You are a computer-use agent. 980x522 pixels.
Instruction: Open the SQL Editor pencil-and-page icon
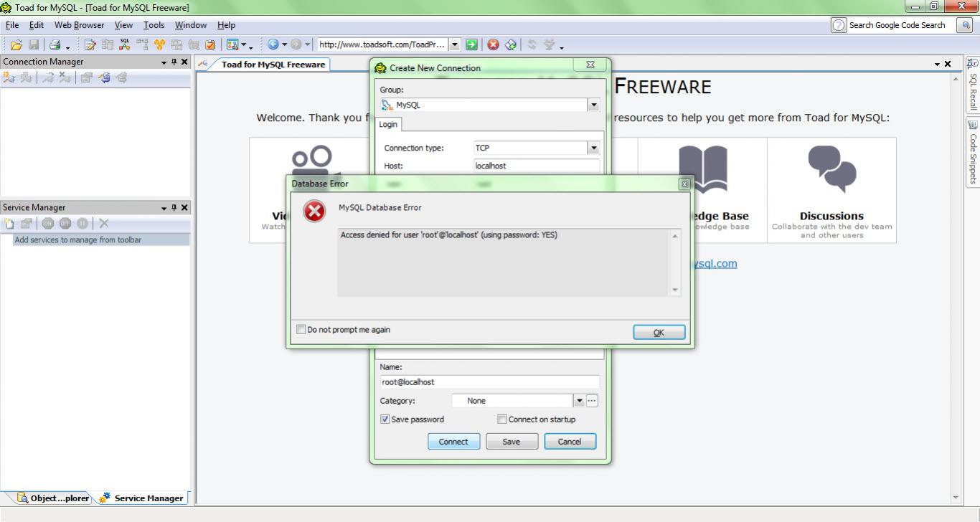[90, 44]
